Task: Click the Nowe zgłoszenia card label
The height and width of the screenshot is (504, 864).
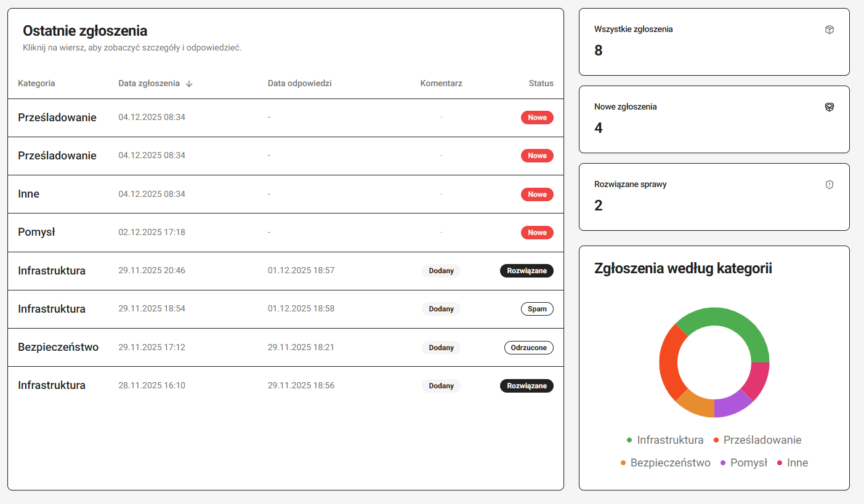Action: tap(626, 106)
